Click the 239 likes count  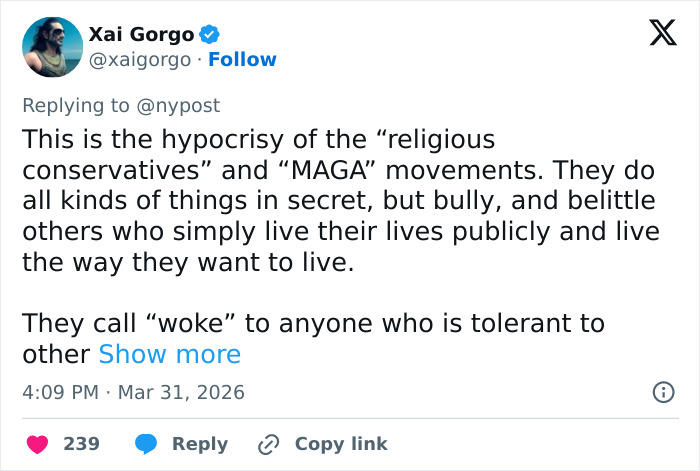(x=81, y=443)
